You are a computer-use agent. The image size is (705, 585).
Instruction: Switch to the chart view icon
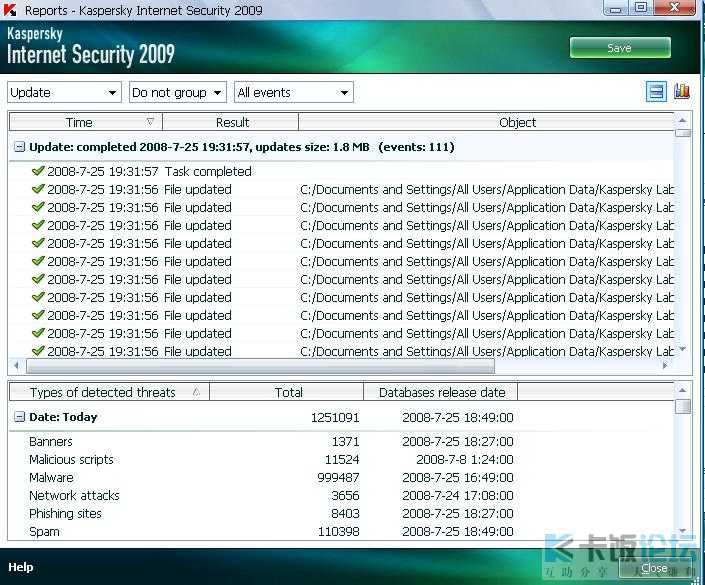tap(682, 92)
